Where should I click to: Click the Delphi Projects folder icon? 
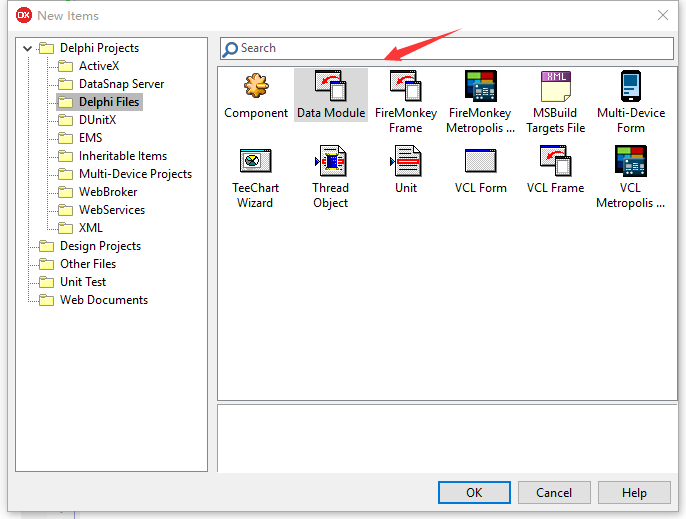pyautogui.click(x=46, y=48)
